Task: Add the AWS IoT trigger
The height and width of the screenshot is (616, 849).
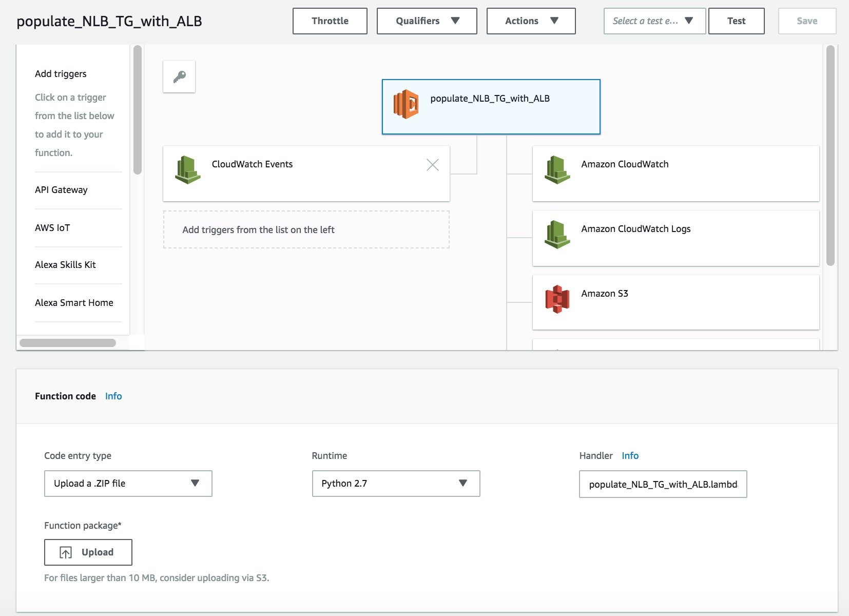Action: click(x=52, y=228)
